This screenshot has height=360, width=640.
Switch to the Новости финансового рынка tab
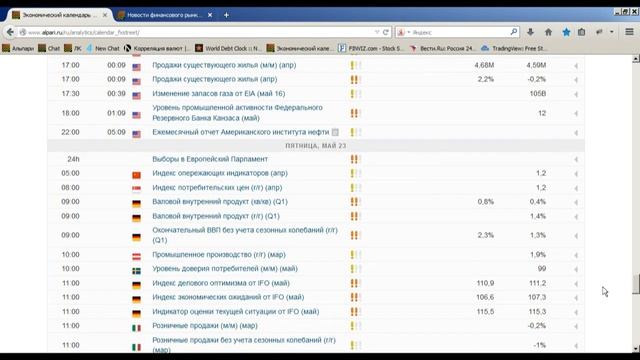tap(164, 15)
